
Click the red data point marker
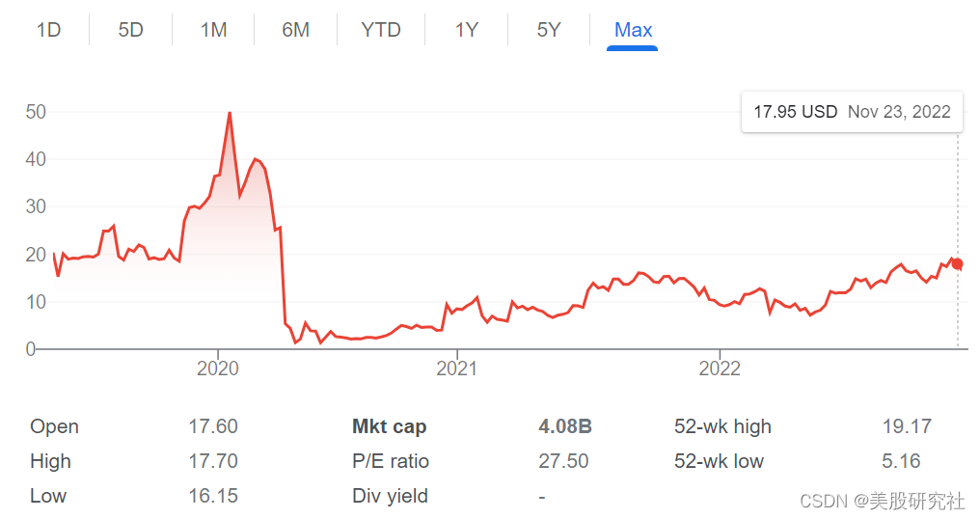click(x=957, y=263)
